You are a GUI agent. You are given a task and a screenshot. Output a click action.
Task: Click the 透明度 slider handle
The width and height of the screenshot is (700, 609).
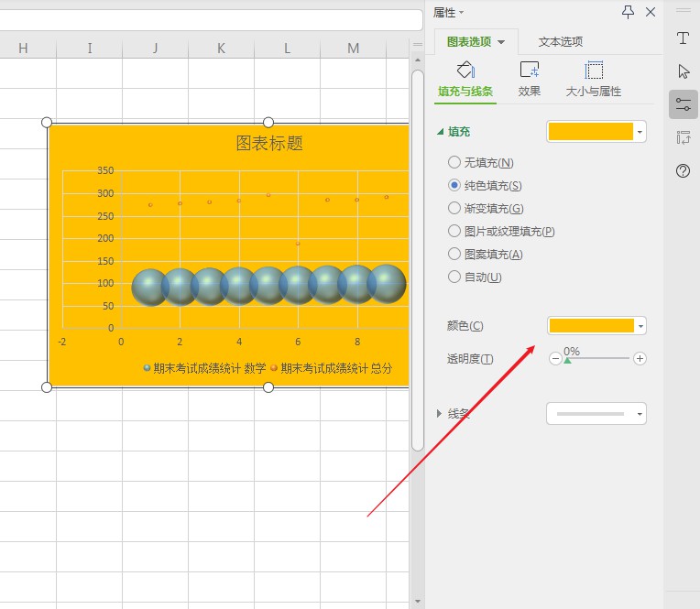pos(567,361)
